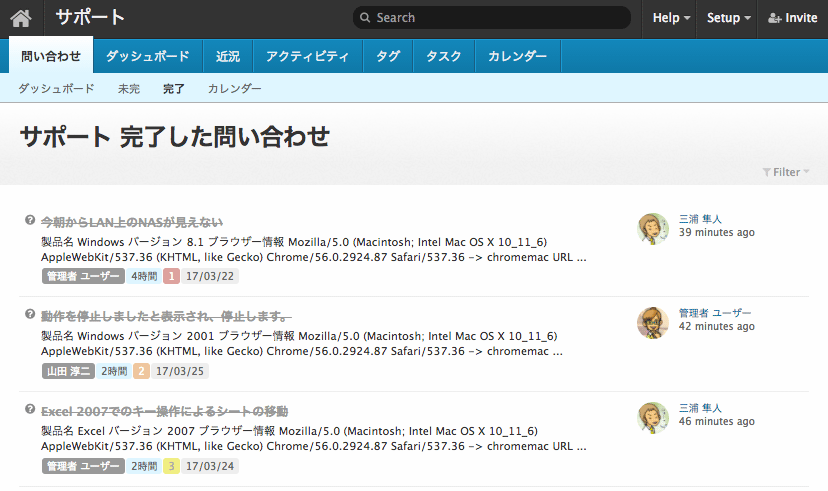The image size is (828, 491).
Task: Open avatar for 46 minutes ago entry
Action: pos(653,418)
